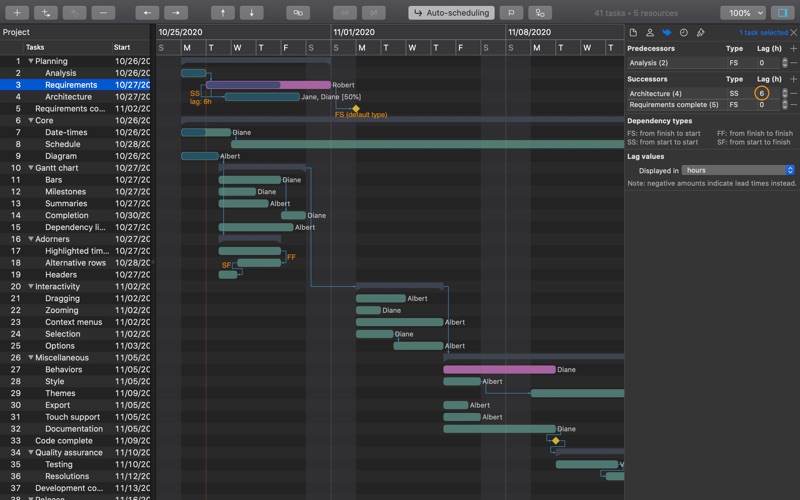The image size is (800, 500).
Task: Select the Requirements bar in the Gantt chart
Action: click(x=268, y=85)
